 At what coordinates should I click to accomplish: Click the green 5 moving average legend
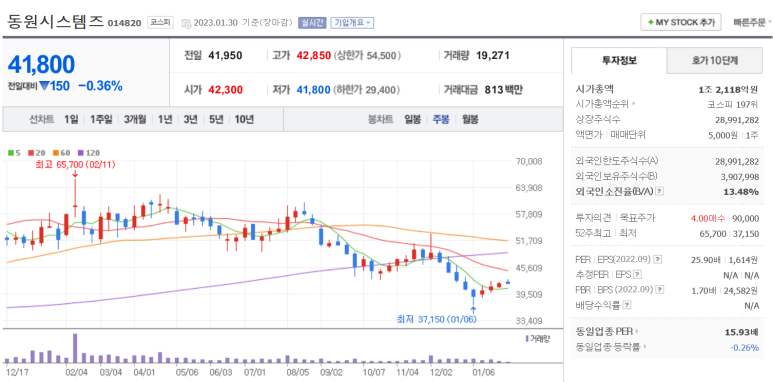coord(13,153)
